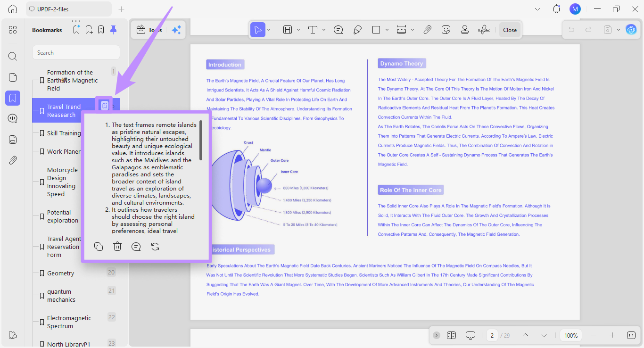Screen dimensions: 644x348
Task: Open the comments list sidebar icon
Action: (x=13, y=118)
